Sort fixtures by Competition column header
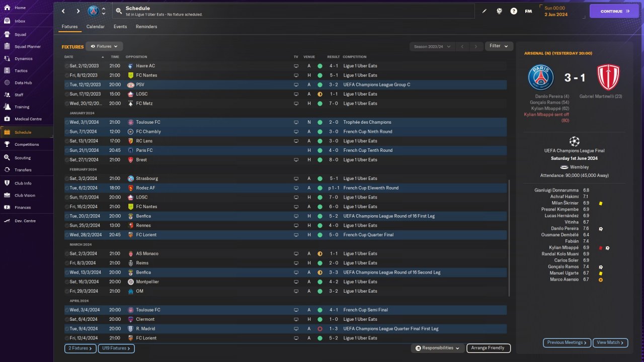 pyautogui.click(x=355, y=57)
